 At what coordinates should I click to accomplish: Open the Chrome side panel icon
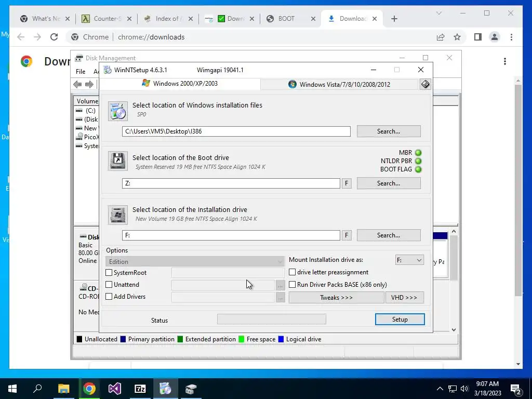478,37
